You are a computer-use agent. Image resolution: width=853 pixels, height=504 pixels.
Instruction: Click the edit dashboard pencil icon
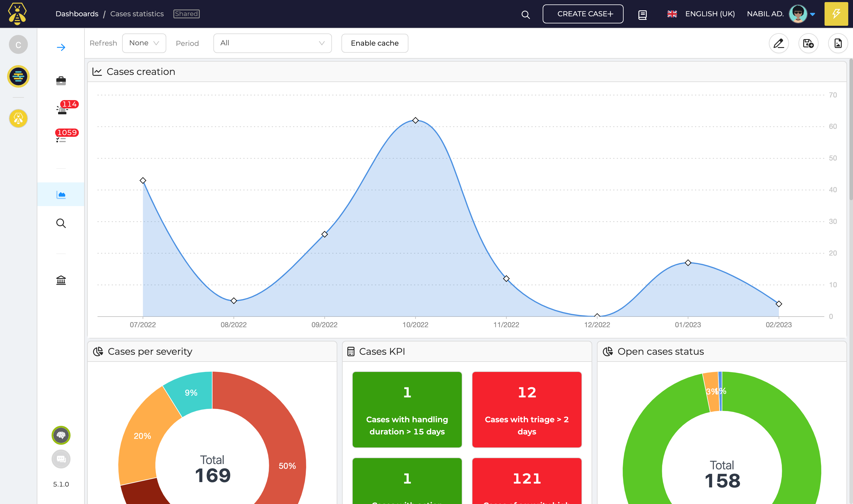pos(779,43)
